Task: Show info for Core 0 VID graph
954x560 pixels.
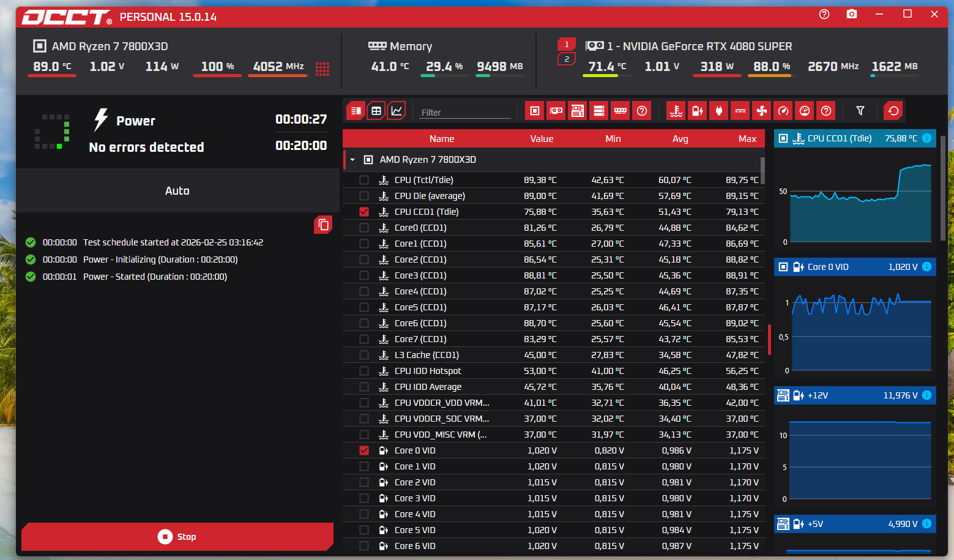Action: pyautogui.click(x=926, y=267)
